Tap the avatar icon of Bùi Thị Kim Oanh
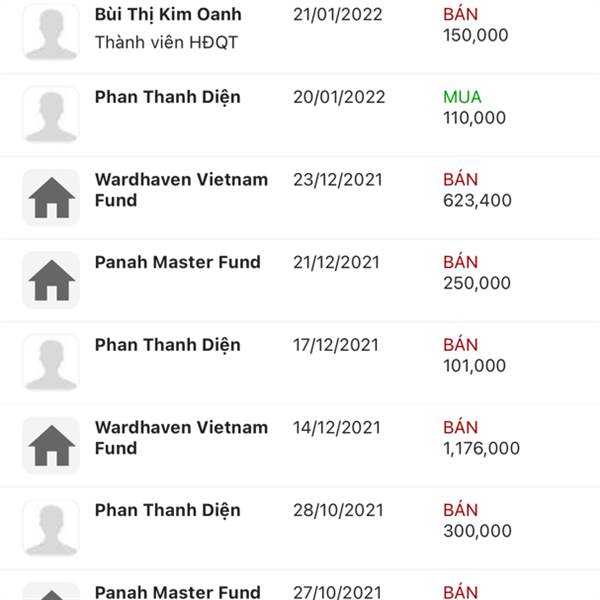This screenshot has width=600, height=600. click(x=51, y=32)
